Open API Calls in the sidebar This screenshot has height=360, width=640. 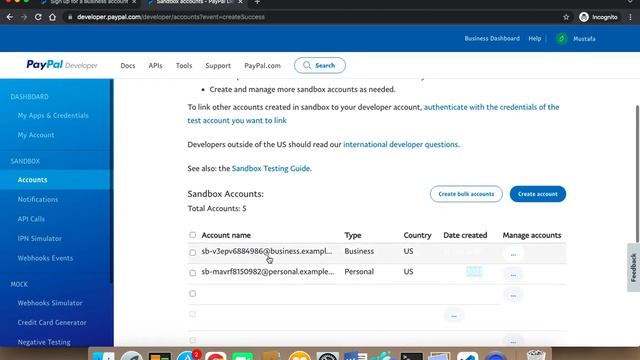coord(31,219)
